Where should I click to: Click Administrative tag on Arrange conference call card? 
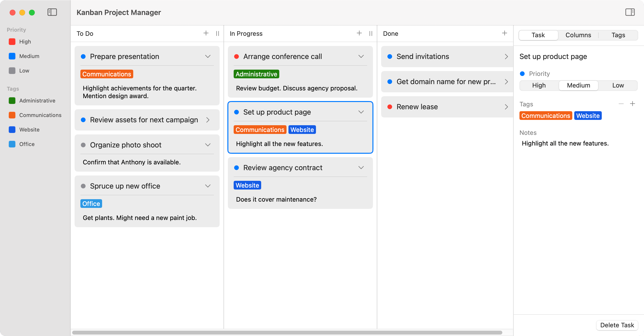tap(256, 74)
